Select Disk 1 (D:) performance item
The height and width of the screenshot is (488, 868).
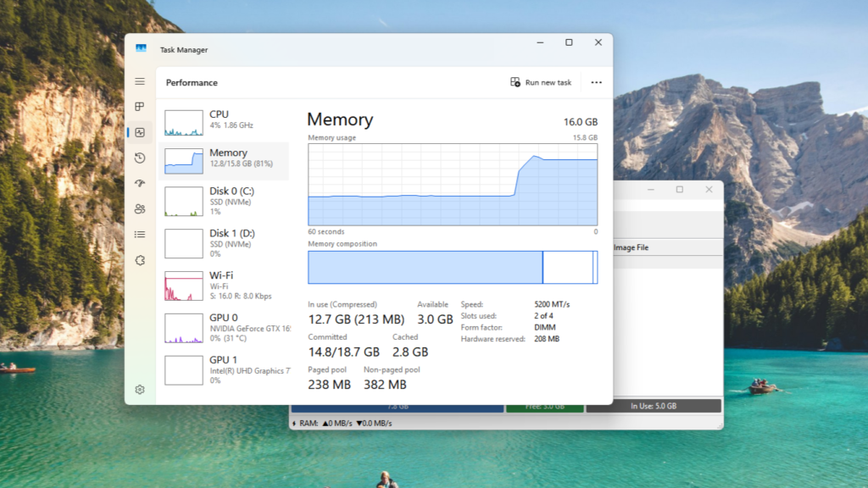point(225,243)
